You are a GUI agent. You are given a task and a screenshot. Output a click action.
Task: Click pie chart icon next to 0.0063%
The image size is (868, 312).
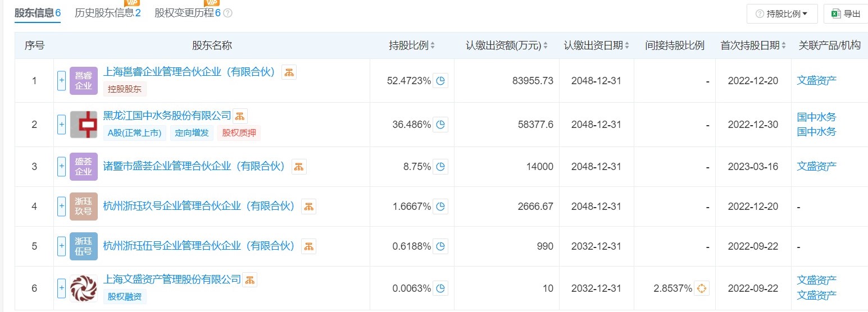click(x=440, y=288)
